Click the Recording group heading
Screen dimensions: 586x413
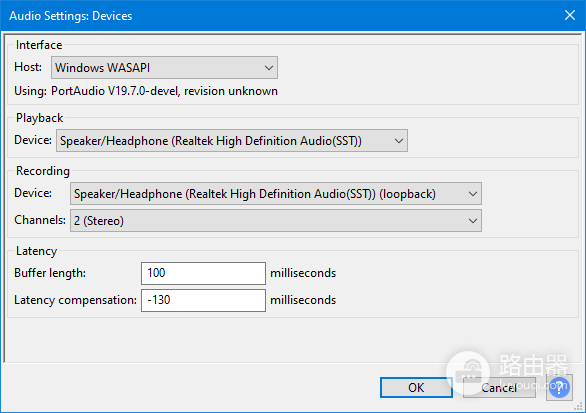[43, 171]
